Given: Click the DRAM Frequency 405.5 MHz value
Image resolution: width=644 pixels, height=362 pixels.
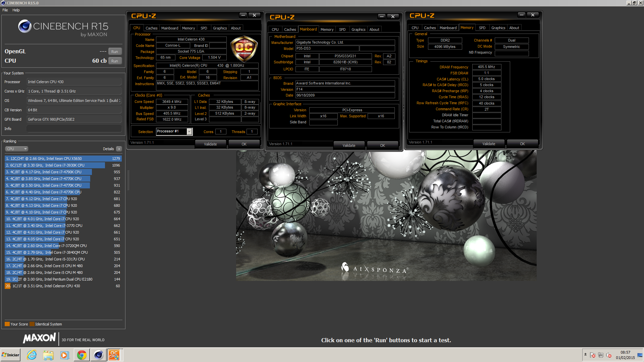Looking at the screenshot, I should [486, 67].
